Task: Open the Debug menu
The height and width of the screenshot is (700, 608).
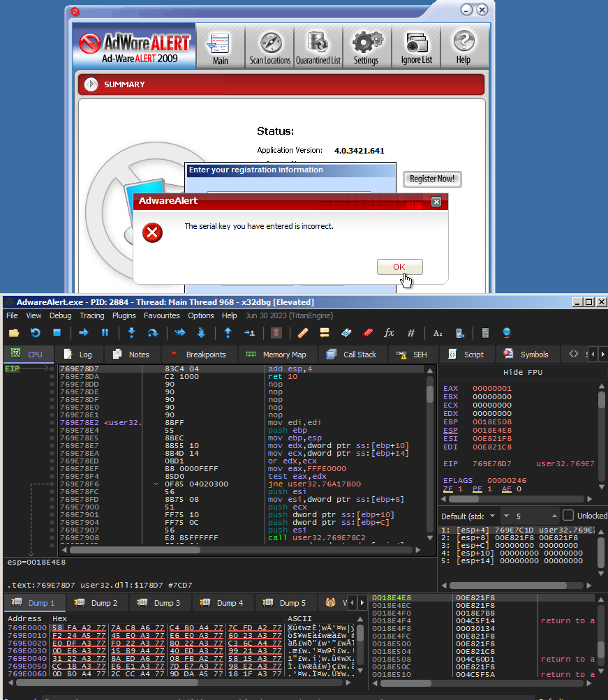Action: [60, 315]
